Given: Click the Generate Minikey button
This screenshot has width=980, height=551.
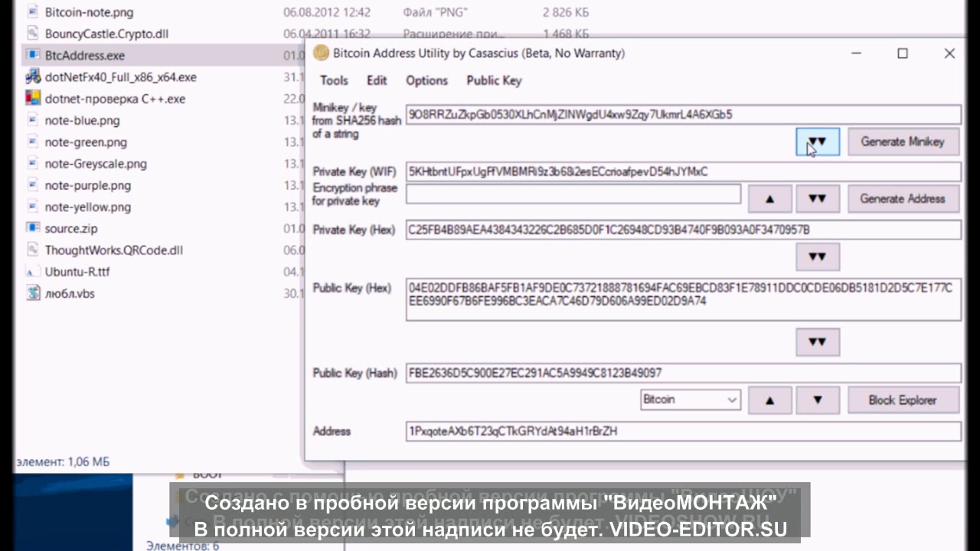Looking at the screenshot, I should point(903,142).
